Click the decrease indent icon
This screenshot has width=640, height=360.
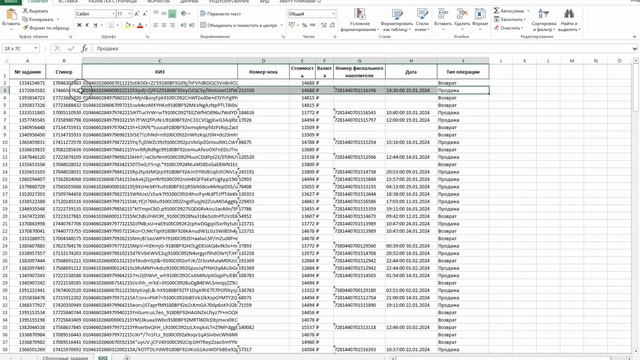183,25
